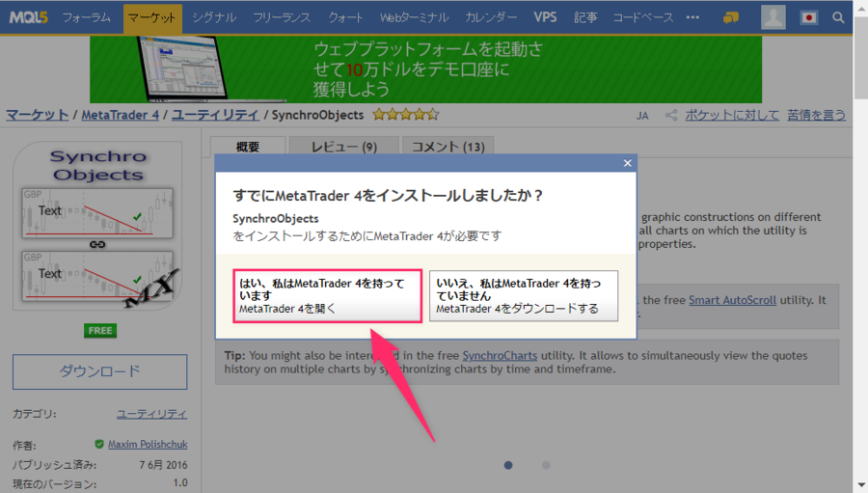Choose No, download MetaTrader 4

pyautogui.click(x=523, y=296)
